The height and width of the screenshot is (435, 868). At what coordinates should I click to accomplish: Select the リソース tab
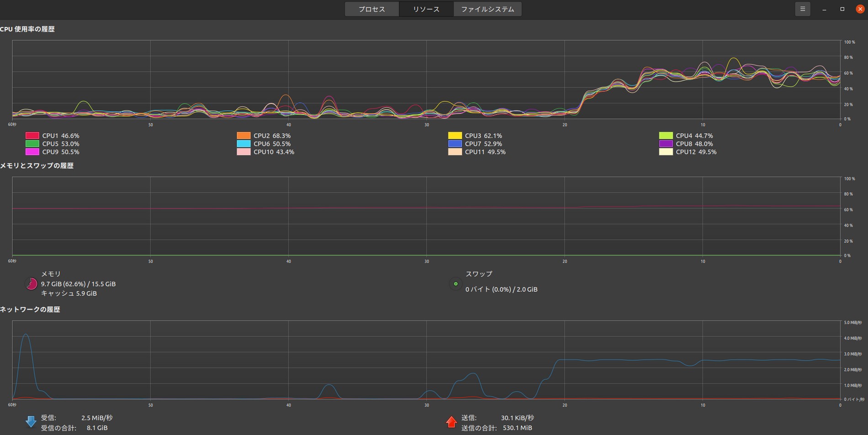click(x=426, y=9)
